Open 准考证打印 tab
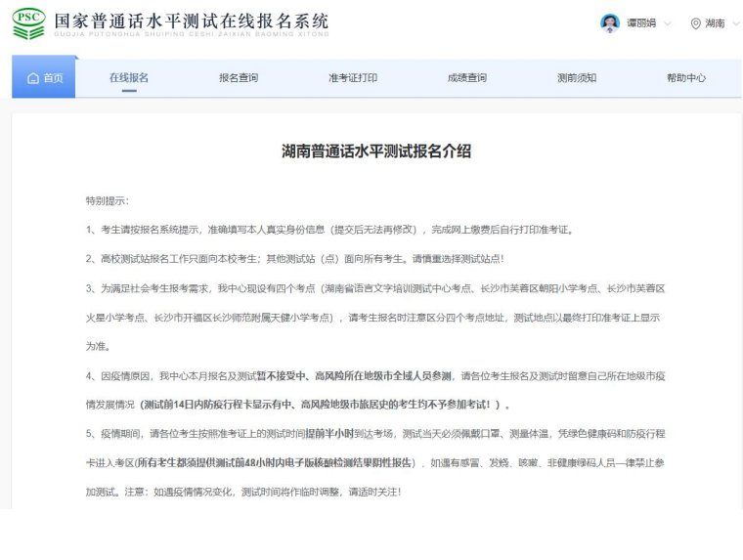 pos(353,78)
